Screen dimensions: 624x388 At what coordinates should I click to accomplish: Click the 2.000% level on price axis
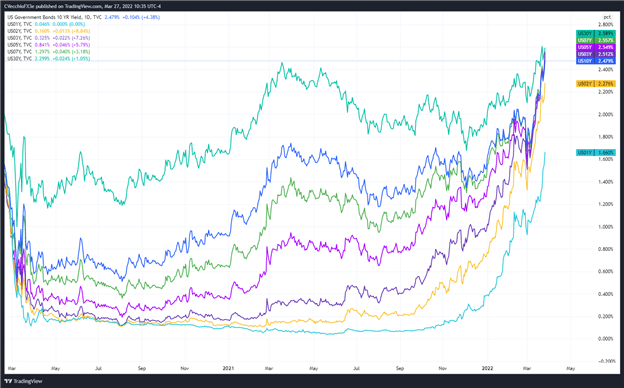point(607,114)
